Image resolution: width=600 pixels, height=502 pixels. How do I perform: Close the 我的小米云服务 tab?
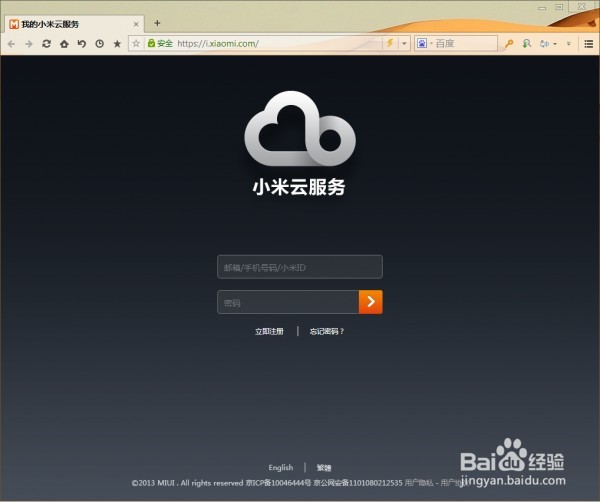pyautogui.click(x=136, y=24)
